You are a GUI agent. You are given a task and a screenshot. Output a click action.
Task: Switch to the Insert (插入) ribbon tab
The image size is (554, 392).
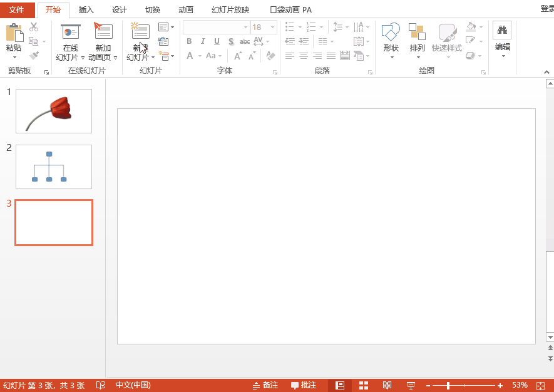86,9
